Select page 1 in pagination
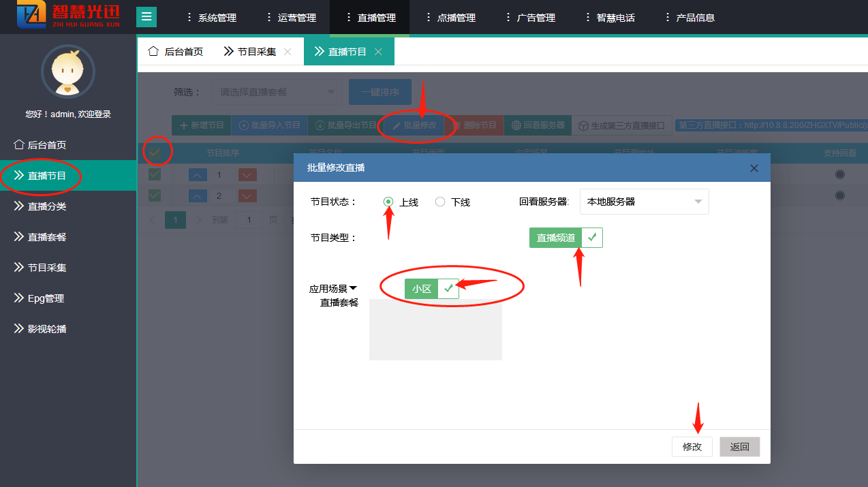Image resolution: width=868 pixels, height=487 pixels. tap(175, 219)
